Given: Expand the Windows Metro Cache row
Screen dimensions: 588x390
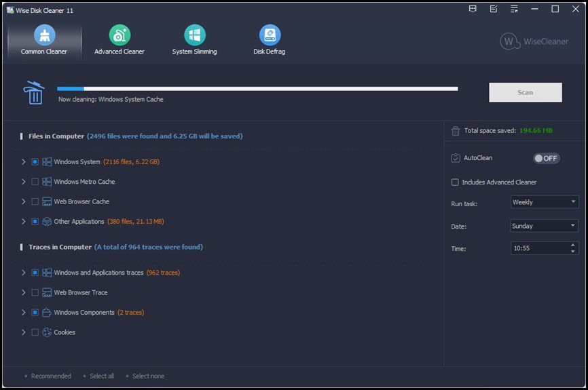Looking at the screenshot, I should pyautogui.click(x=23, y=182).
